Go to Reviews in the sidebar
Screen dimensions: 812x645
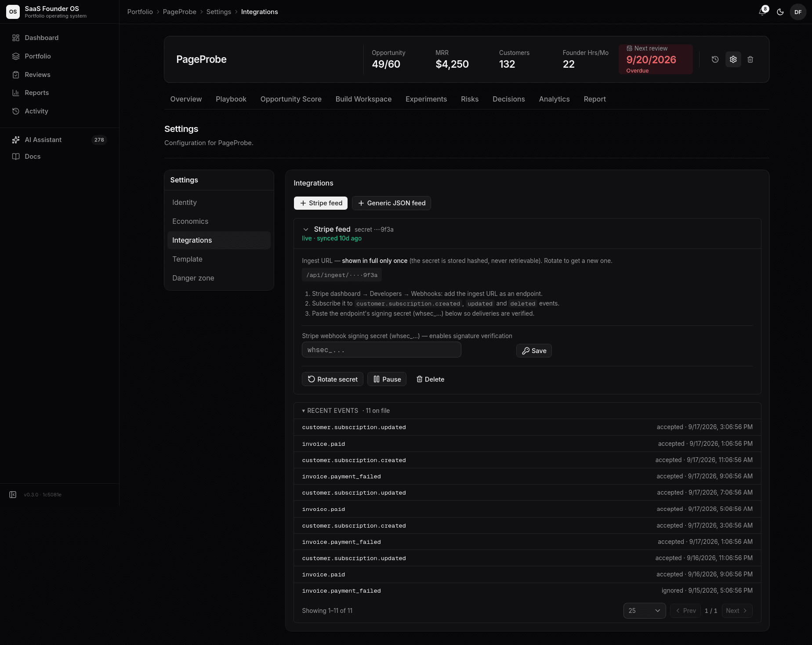(59, 75)
